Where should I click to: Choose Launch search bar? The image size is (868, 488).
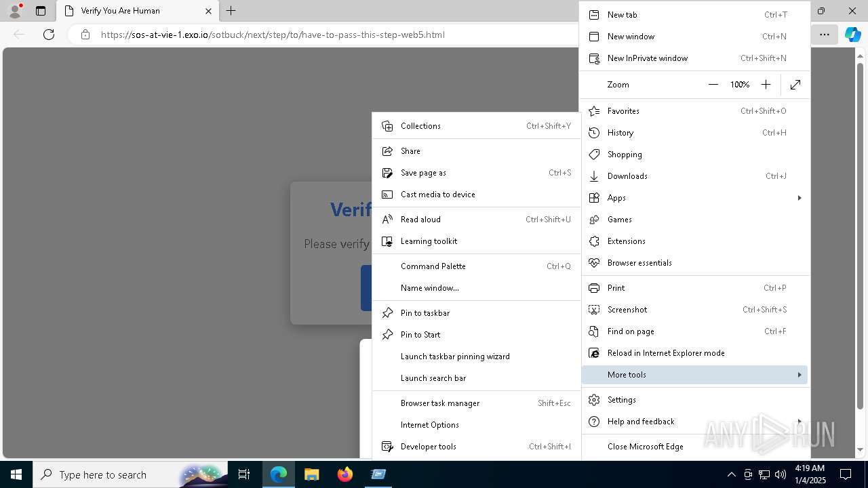(476, 378)
